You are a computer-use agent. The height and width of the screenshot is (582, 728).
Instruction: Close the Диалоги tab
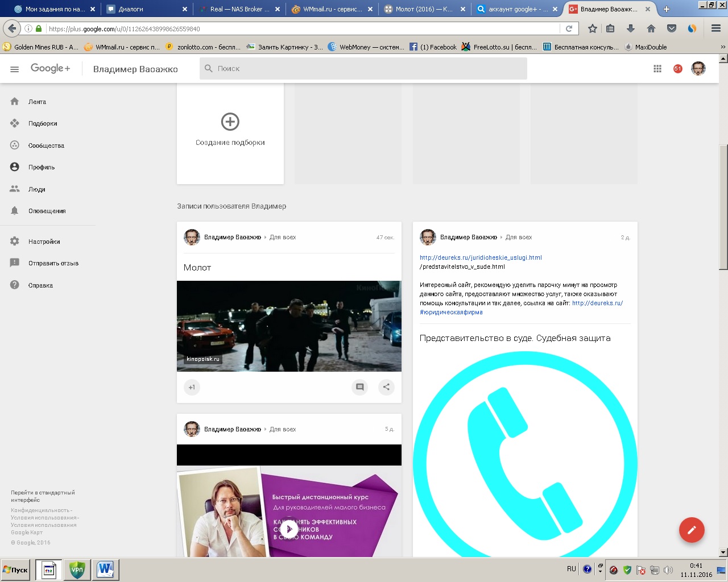(185, 9)
